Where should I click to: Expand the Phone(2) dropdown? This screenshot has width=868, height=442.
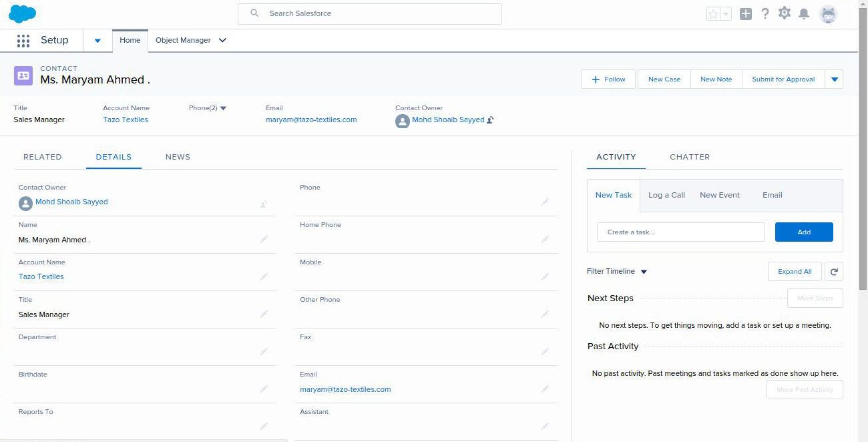[223, 108]
